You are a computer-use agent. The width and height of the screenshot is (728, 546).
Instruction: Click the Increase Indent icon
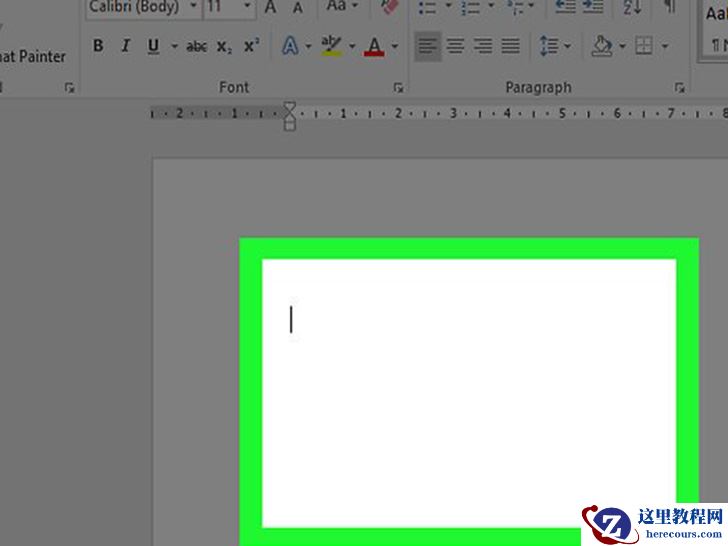[593, 6]
